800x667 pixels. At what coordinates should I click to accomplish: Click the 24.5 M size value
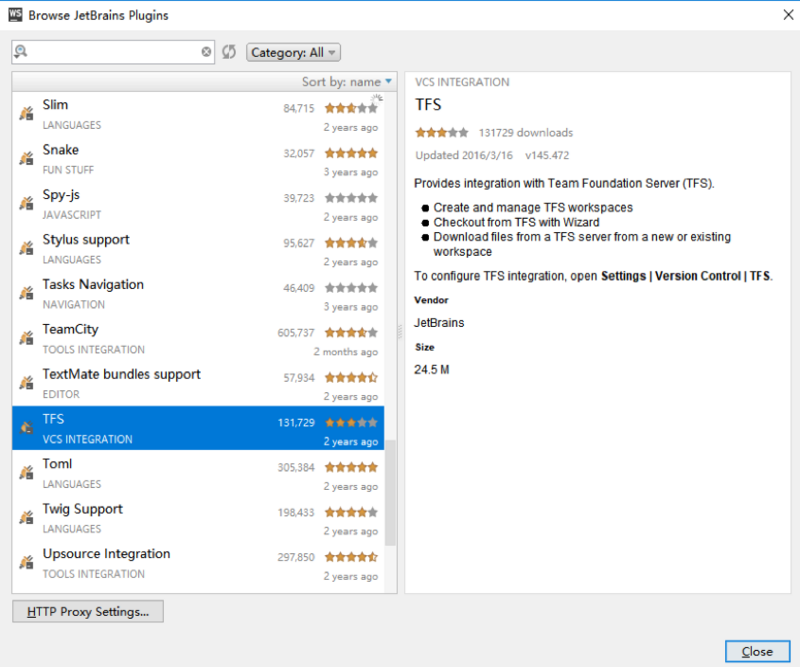[432, 370]
